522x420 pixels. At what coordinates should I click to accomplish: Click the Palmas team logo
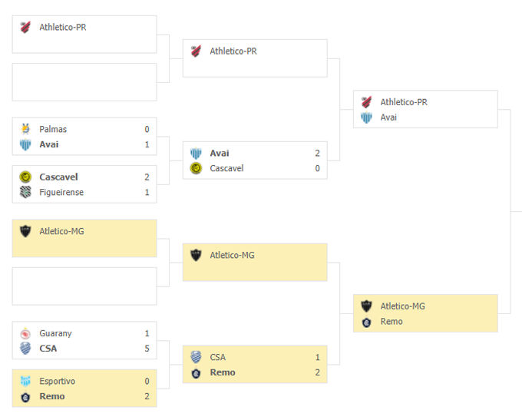tap(25, 129)
